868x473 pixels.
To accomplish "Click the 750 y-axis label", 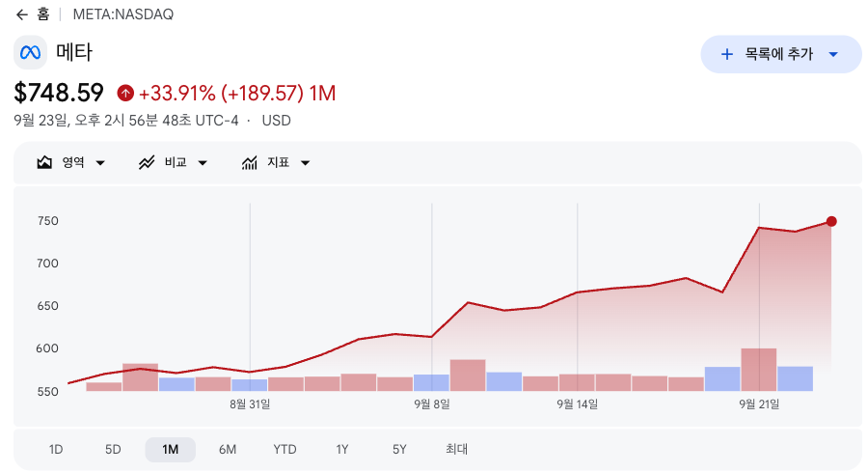I will tap(47, 221).
